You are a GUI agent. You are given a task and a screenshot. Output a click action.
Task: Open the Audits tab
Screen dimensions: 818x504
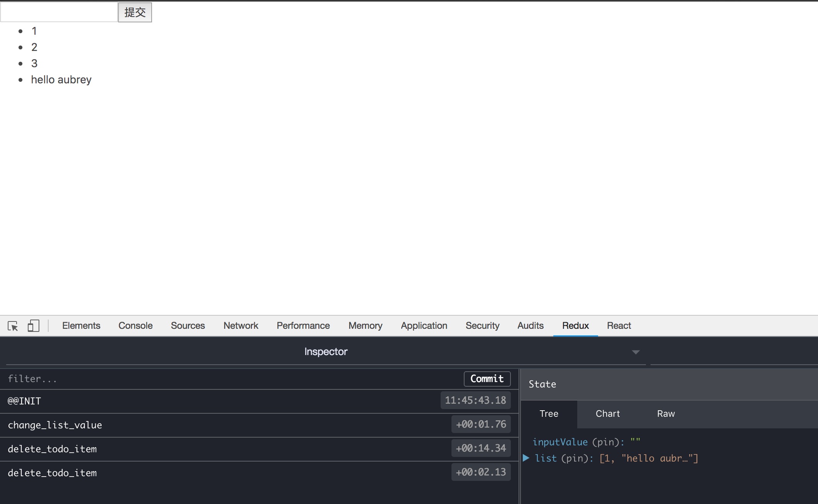[x=531, y=326]
